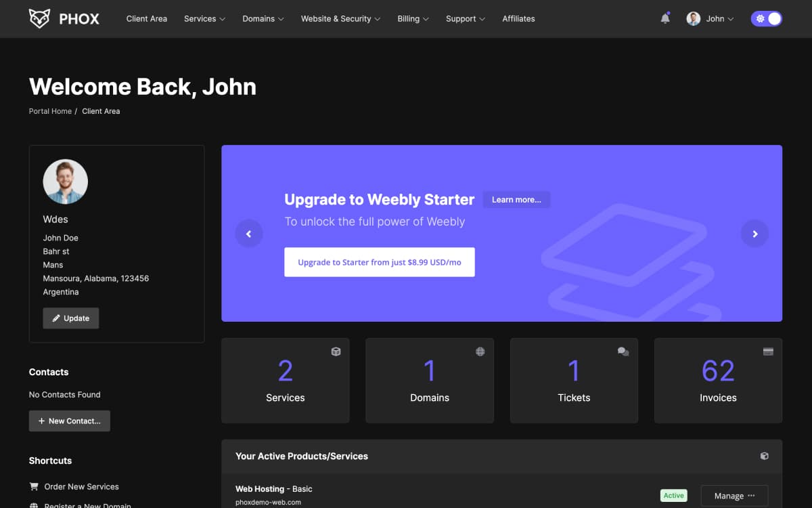Click the large profile photo
Image resolution: width=812 pixels, height=508 pixels.
(66, 182)
